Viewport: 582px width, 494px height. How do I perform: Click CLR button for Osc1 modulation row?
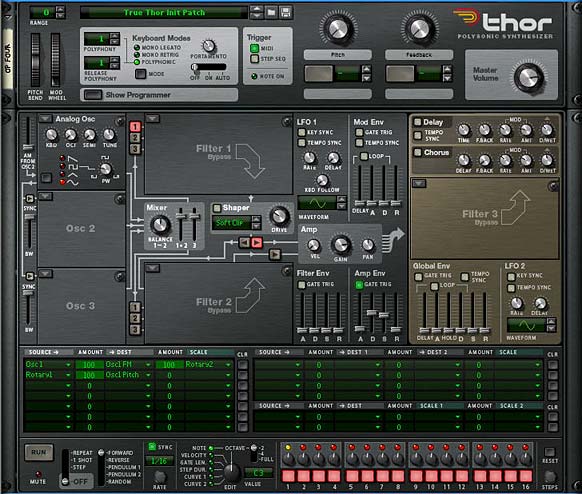243,365
